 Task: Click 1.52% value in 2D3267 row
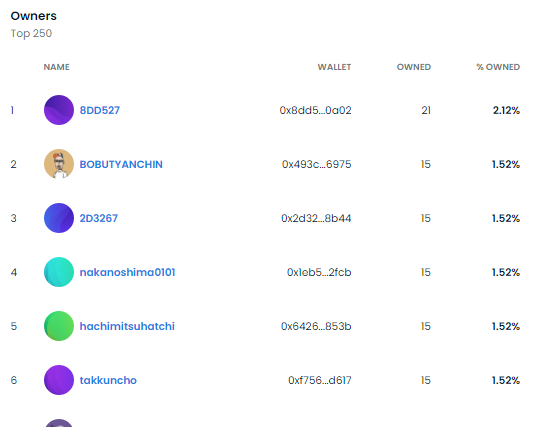coord(506,218)
